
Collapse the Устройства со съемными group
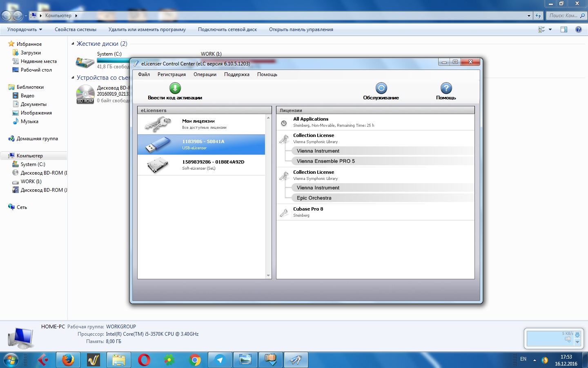(73, 78)
